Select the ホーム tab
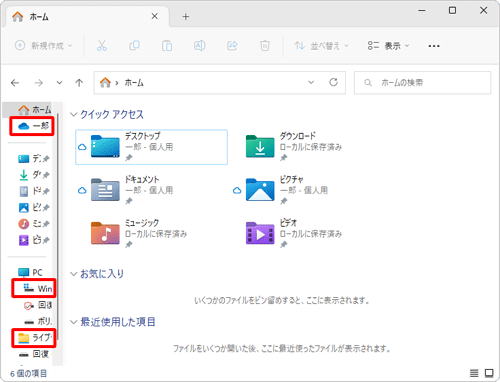 (86, 16)
